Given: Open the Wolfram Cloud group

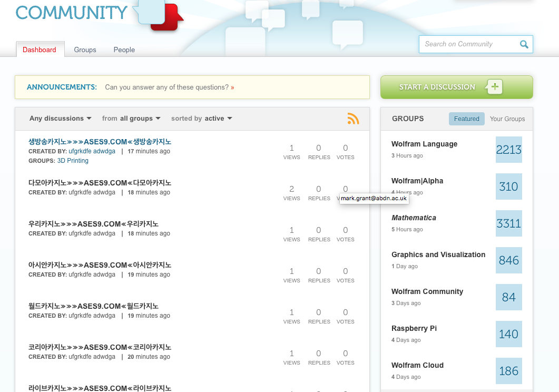Looking at the screenshot, I should (417, 365).
